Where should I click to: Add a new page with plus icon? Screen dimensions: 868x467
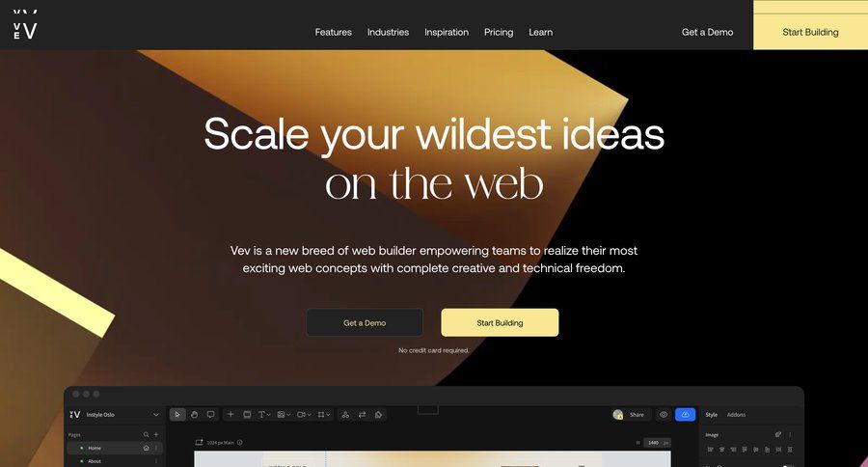click(156, 435)
